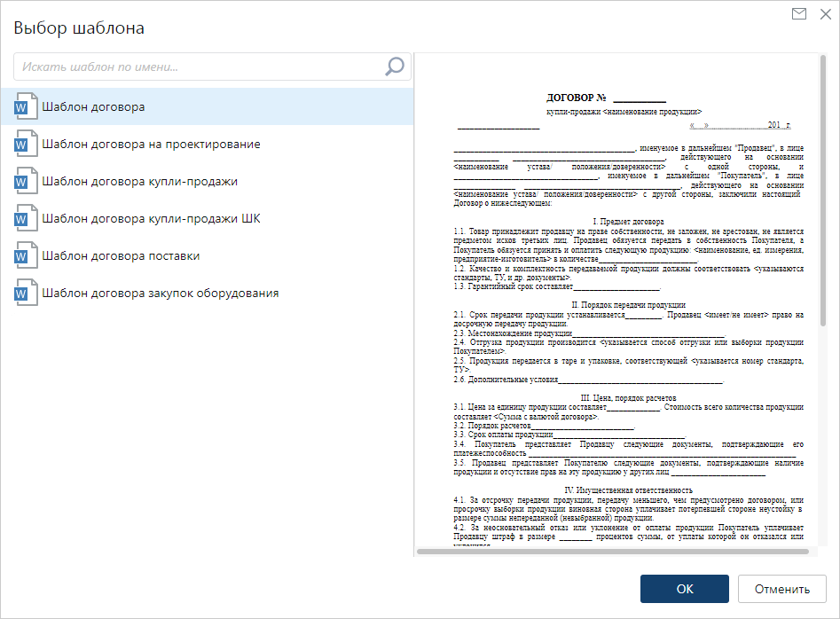Image resolution: width=840 pixels, height=619 pixels.
Task: Click the contract preview document page
Action: coord(621,310)
